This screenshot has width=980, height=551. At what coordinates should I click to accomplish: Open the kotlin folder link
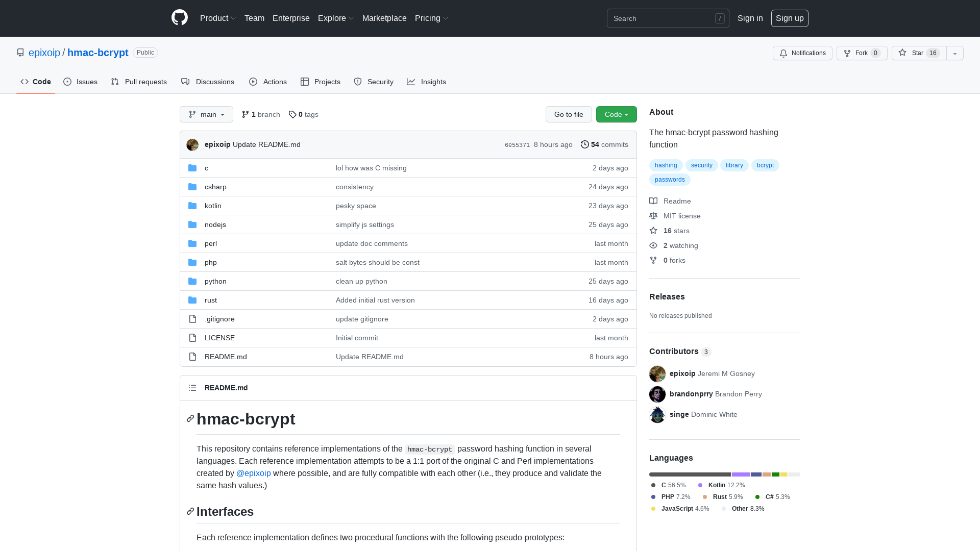click(213, 206)
